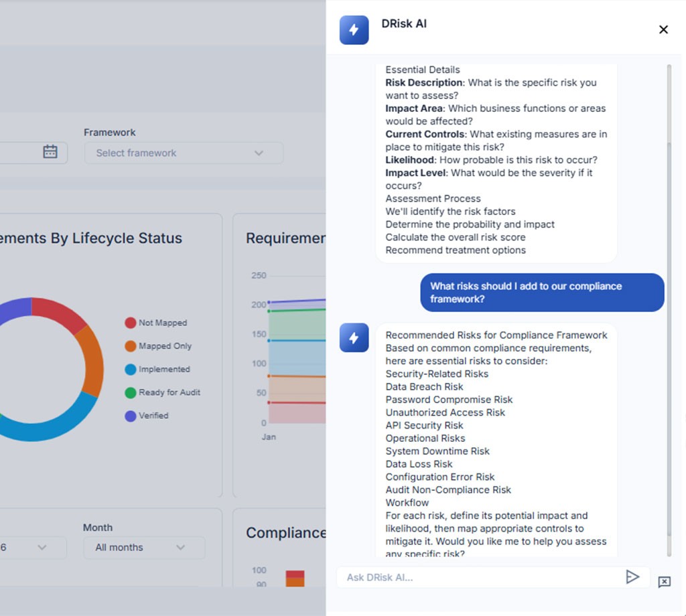Click 'Recommend treatment options' line
The height and width of the screenshot is (616, 686).
click(456, 250)
